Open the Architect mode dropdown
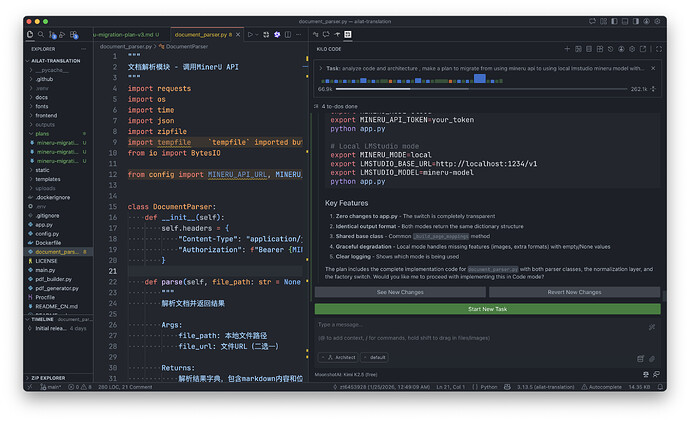690x422 pixels. tap(339, 357)
